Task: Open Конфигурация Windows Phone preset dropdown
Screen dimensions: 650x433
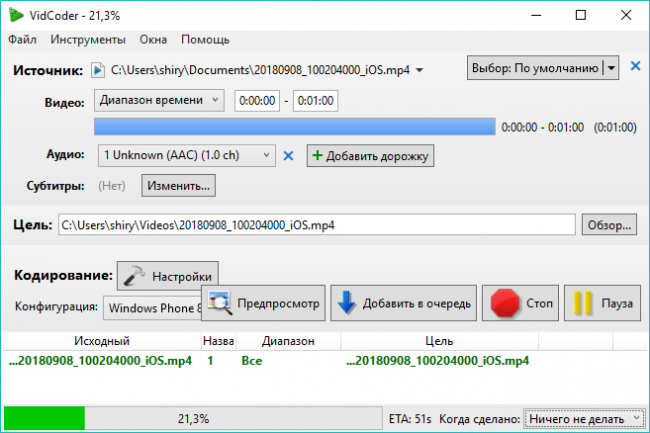Action: coord(152,308)
